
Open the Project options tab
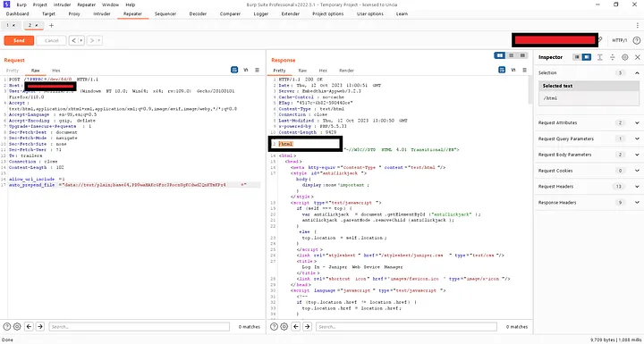327,14
